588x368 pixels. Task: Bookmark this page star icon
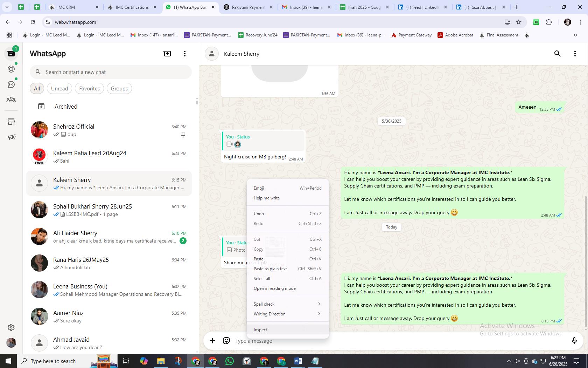(519, 22)
